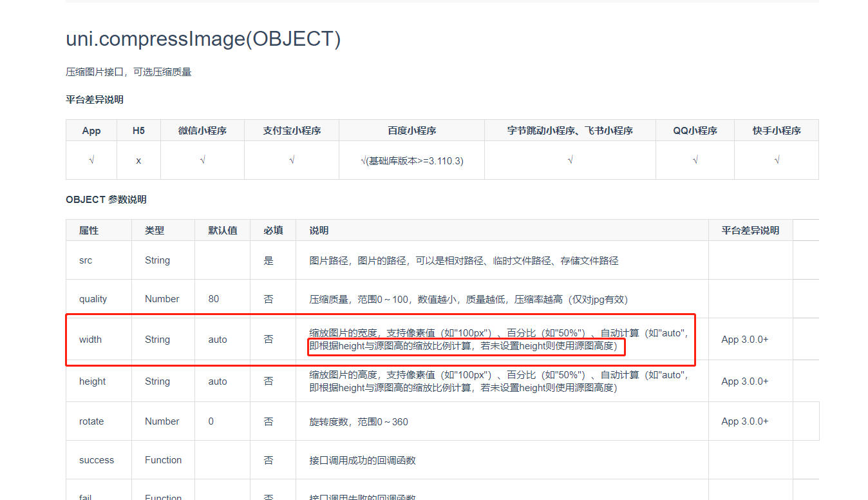The image size is (868, 500).
Task: Click the 支付宝小程序 column header
Action: coord(292,131)
